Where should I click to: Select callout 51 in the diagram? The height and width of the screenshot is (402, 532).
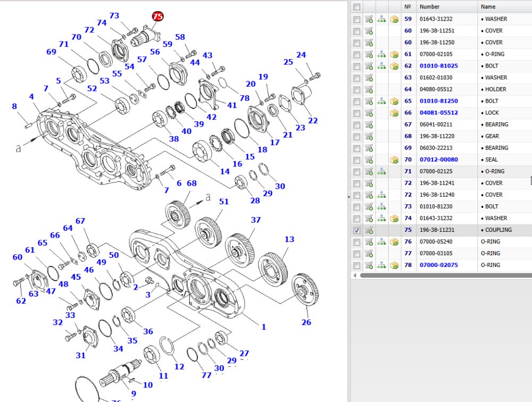[x=224, y=202]
